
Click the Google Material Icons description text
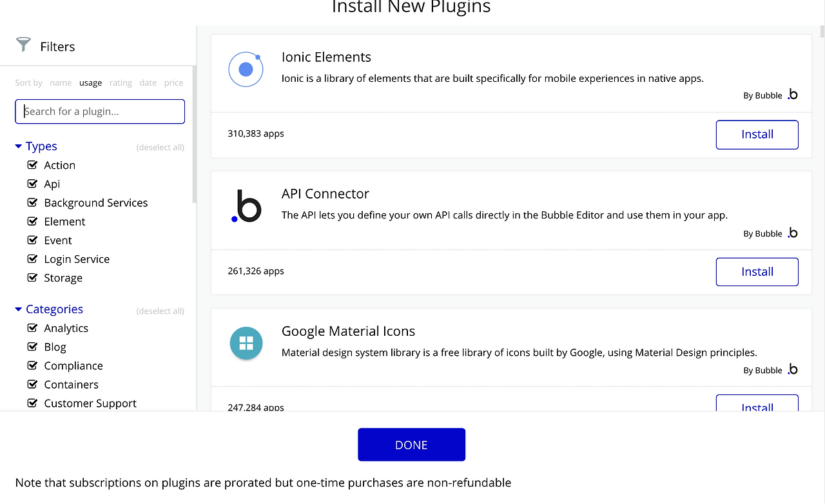coord(519,353)
